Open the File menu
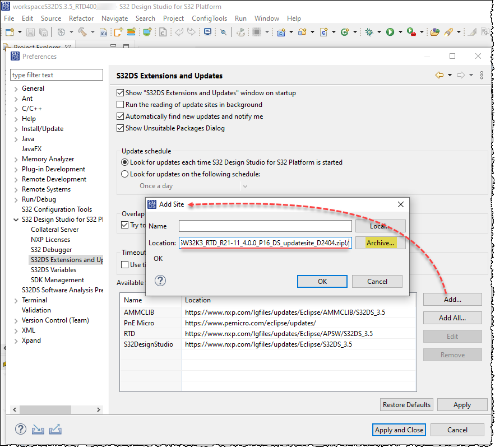Image resolution: width=495 pixels, height=448 pixels. [x=9, y=18]
